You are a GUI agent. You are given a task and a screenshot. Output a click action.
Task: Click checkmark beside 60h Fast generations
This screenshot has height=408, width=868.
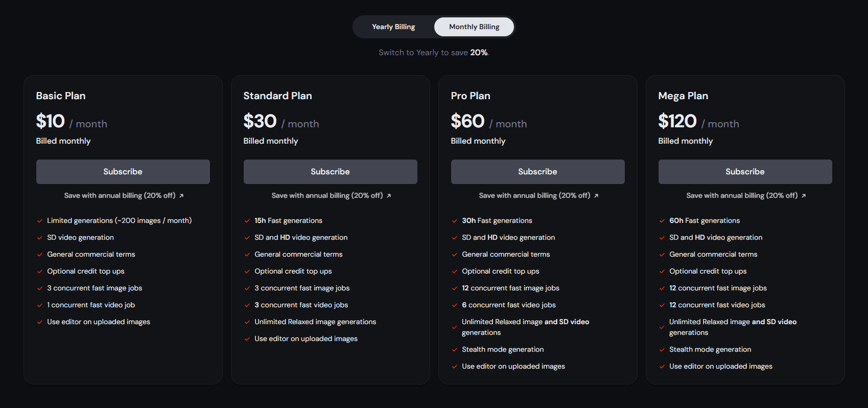(x=662, y=221)
